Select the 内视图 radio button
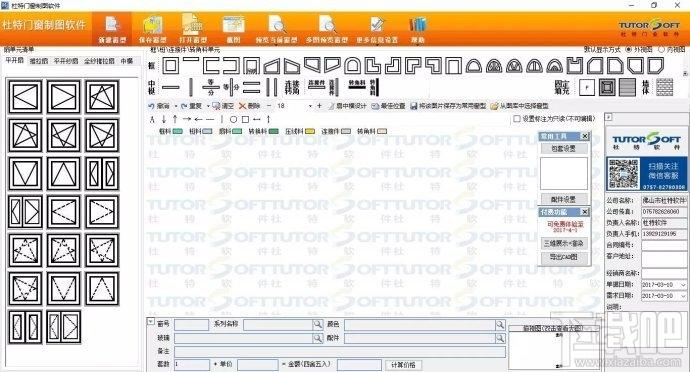 [661, 50]
